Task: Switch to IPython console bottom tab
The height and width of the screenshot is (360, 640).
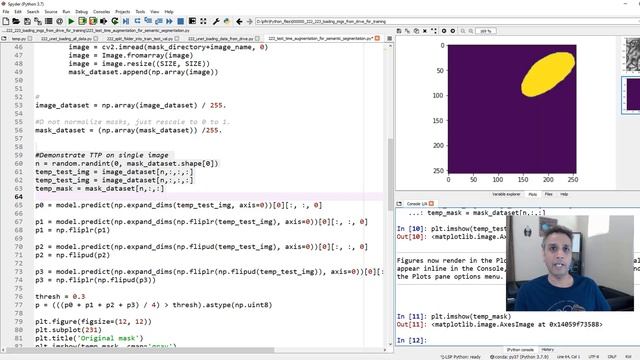Action: tap(520, 350)
